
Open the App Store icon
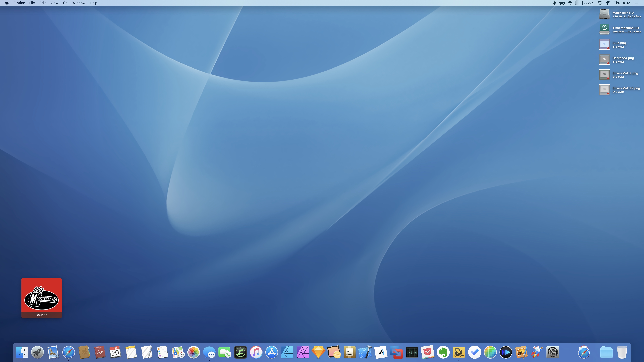click(x=272, y=352)
